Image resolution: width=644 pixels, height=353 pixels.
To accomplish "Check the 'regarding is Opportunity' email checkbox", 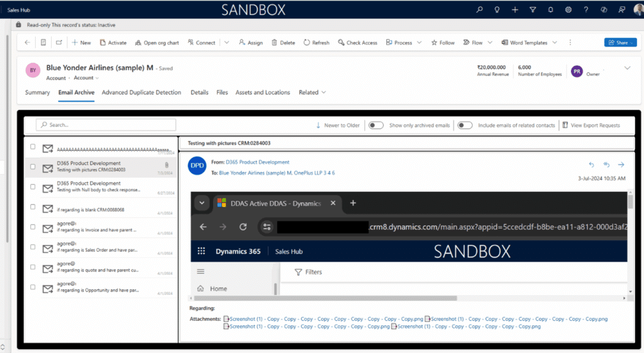I will [33, 288].
